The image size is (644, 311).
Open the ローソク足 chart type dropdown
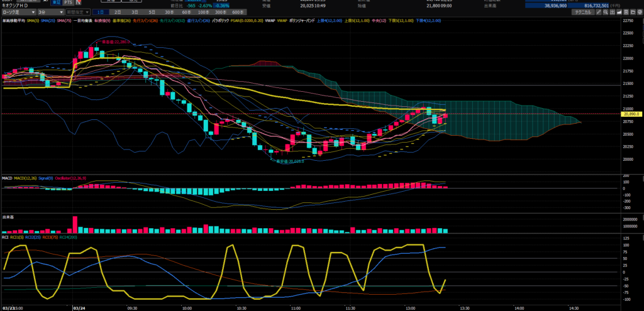(18, 12)
